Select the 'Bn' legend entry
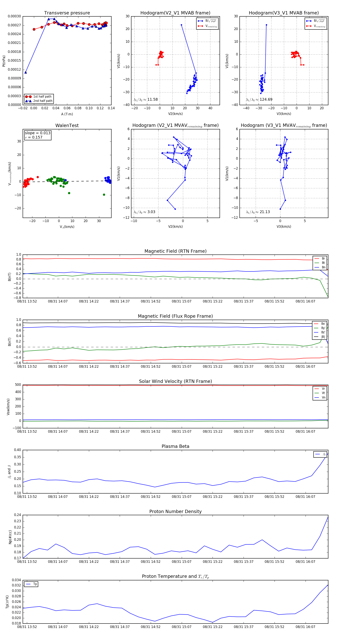 click(320, 267)
